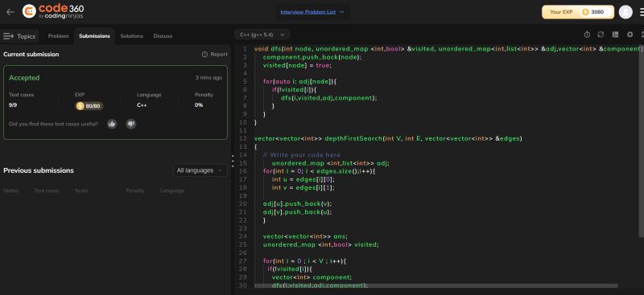
Task: Expand the Interview Problem List dropdown
Action: 312,12
